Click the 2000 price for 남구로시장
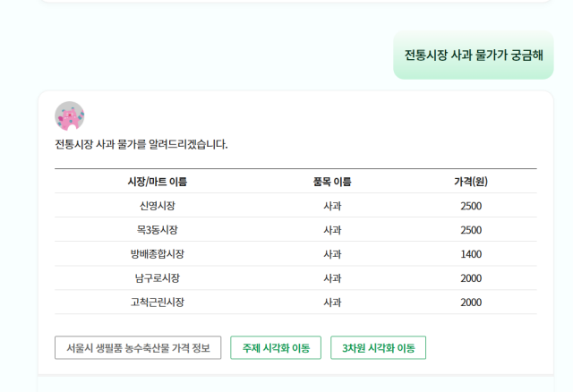This screenshot has height=392, width=573. click(x=471, y=278)
